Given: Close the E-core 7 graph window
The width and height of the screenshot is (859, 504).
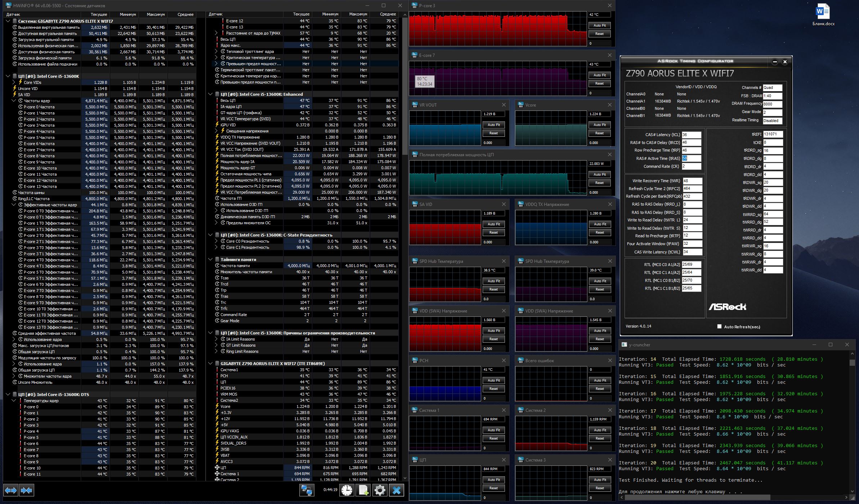Looking at the screenshot, I should point(609,55).
